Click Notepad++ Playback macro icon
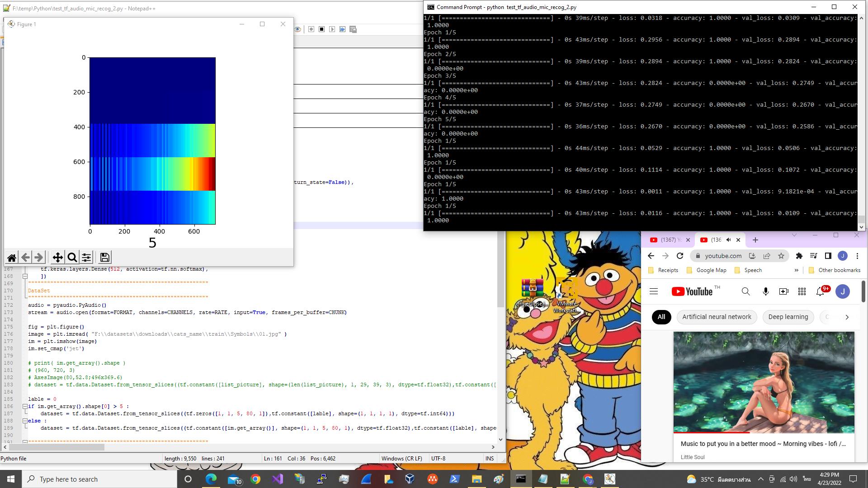This screenshot has height=488, width=868. [x=332, y=29]
